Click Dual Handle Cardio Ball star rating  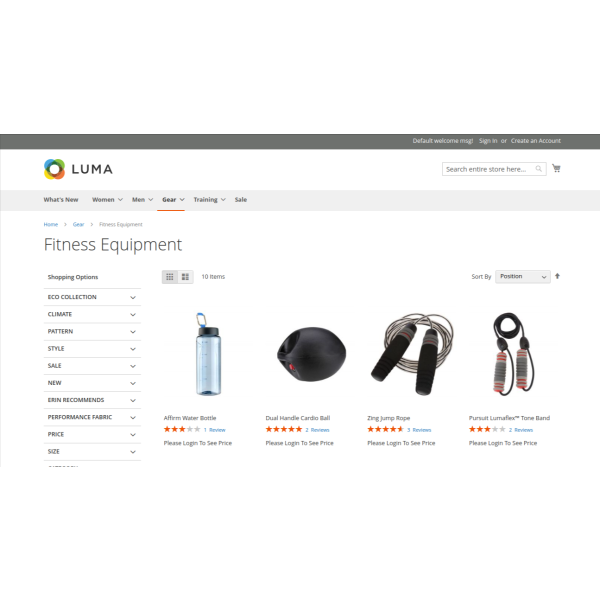284,429
